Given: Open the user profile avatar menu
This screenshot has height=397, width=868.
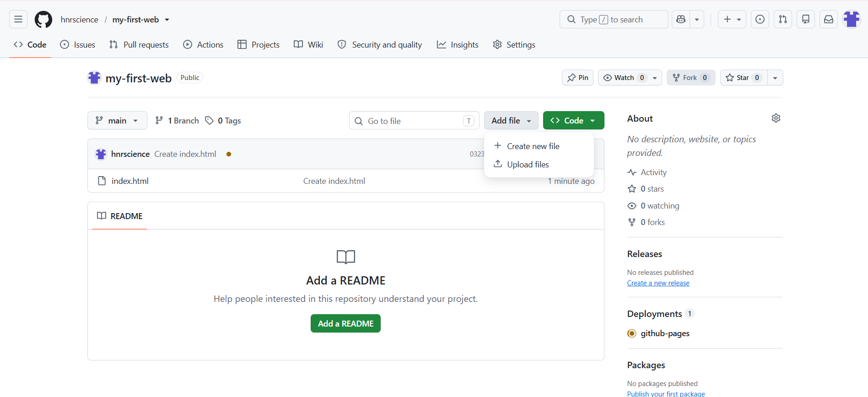Looking at the screenshot, I should pos(852,19).
